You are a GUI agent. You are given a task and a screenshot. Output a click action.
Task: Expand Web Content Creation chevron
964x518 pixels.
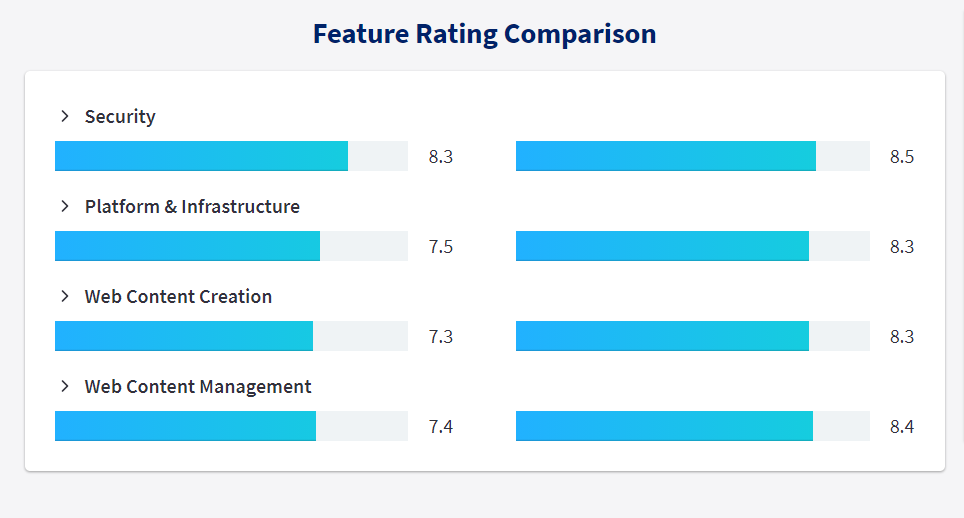tap(65, 296)
